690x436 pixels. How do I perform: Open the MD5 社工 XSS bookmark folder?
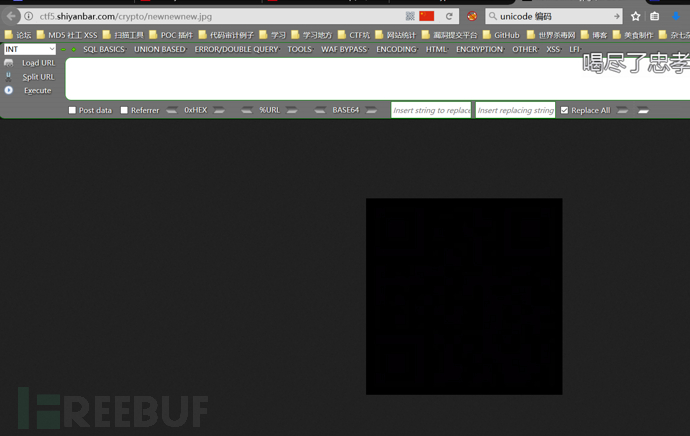pyautogui.click(x=67, y=35)
